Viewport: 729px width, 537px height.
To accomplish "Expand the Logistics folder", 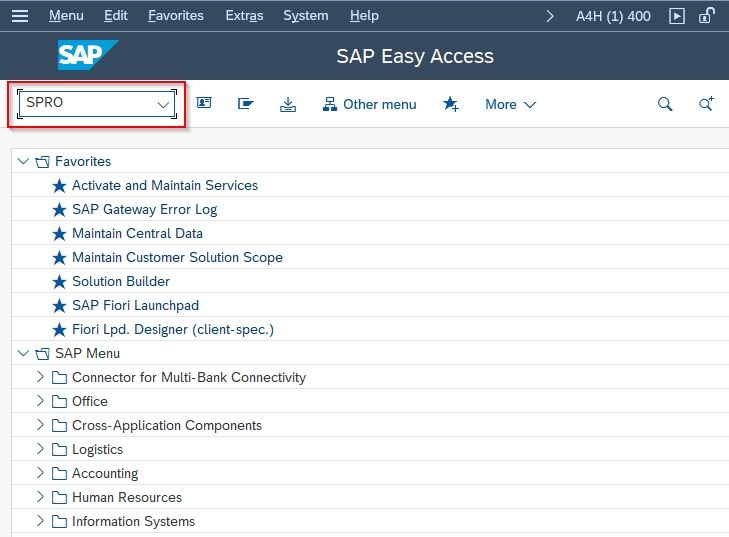I will [40, 449].
